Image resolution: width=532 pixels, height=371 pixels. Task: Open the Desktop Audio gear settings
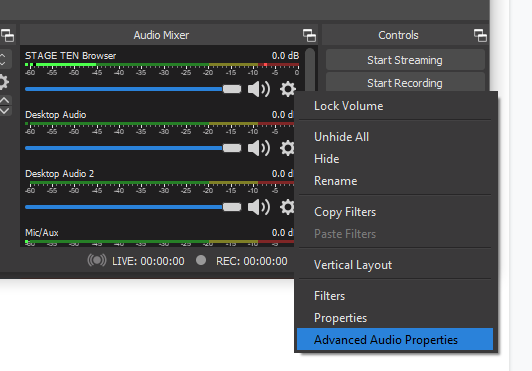pos(287,148)
